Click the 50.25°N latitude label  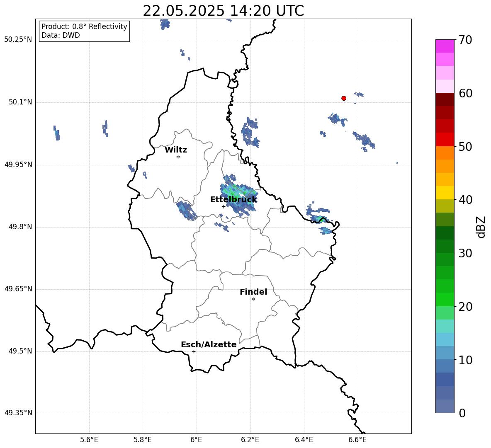(x=18, y=40)
